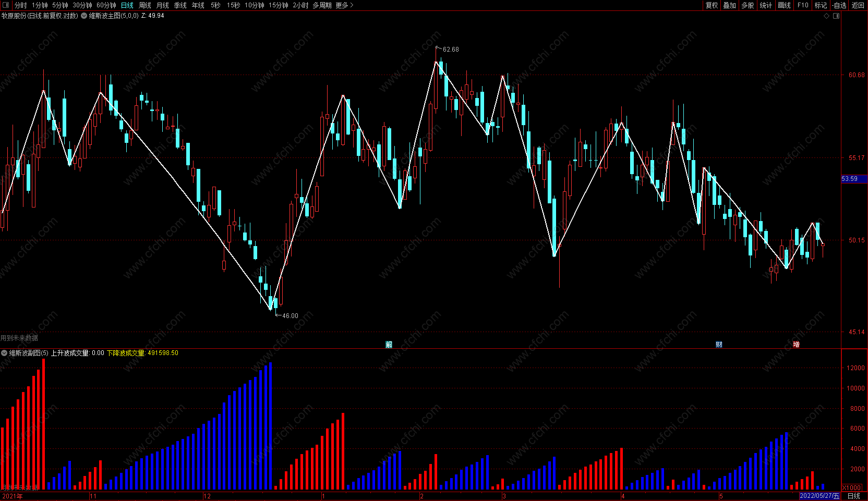Click the 财 financial report marker
Image resolution: width=868 pixels, height=501 pixels.
(719, 344)
